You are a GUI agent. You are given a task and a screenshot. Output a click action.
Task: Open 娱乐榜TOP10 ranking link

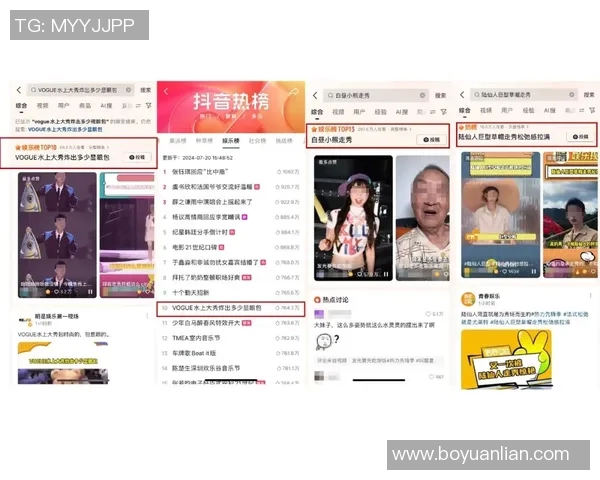62,147
